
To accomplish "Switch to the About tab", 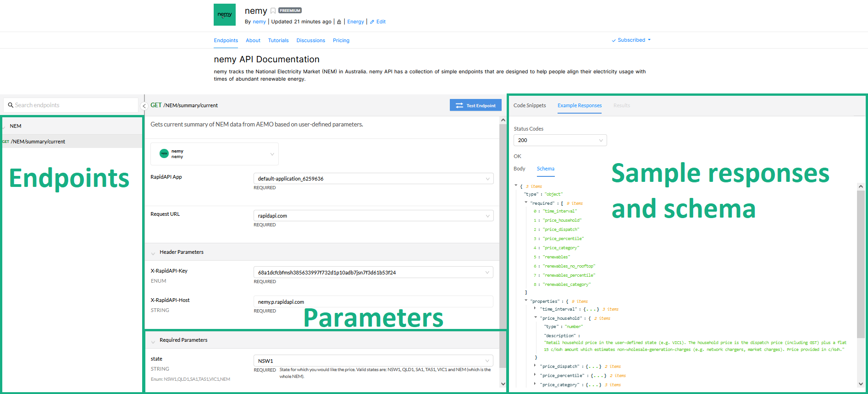I will tap(253, 40).
